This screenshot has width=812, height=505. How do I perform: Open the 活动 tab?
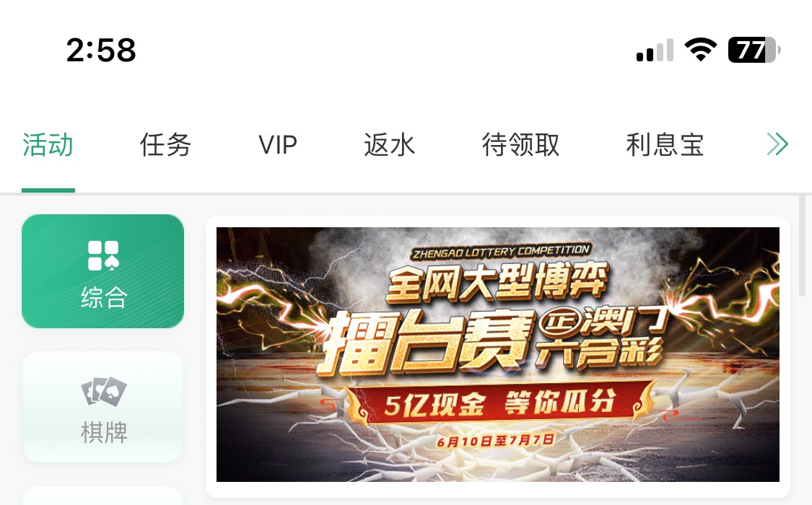pos(48,144)
